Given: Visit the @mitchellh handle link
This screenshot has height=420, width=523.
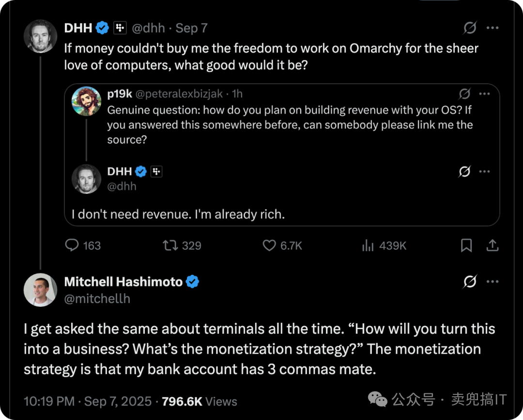Looking at the screenshot, I should pyautogui.click(x=97, y=299).
